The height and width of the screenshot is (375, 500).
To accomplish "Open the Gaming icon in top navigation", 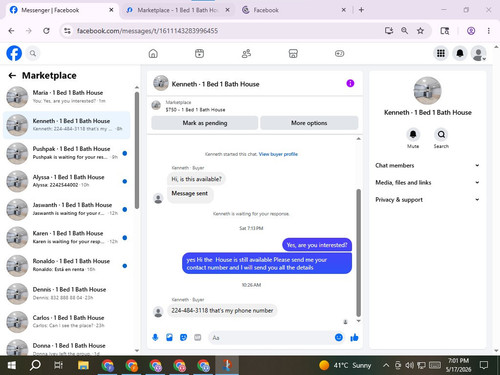I will point(339,53).
